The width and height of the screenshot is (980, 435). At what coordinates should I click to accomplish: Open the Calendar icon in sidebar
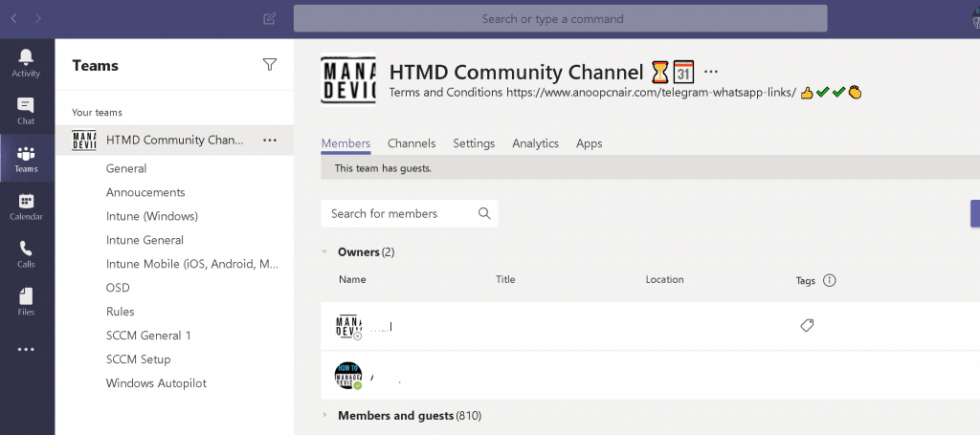point(26,201)
